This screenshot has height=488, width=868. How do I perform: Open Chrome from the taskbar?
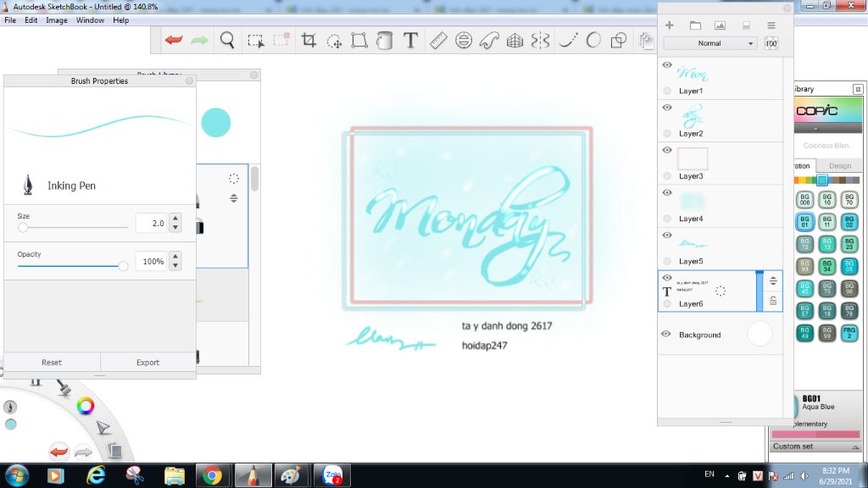tap(212, 475)
